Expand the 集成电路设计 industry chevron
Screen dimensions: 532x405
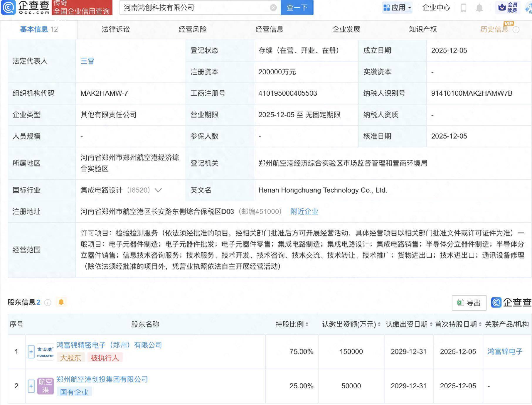tap(158, 190)
